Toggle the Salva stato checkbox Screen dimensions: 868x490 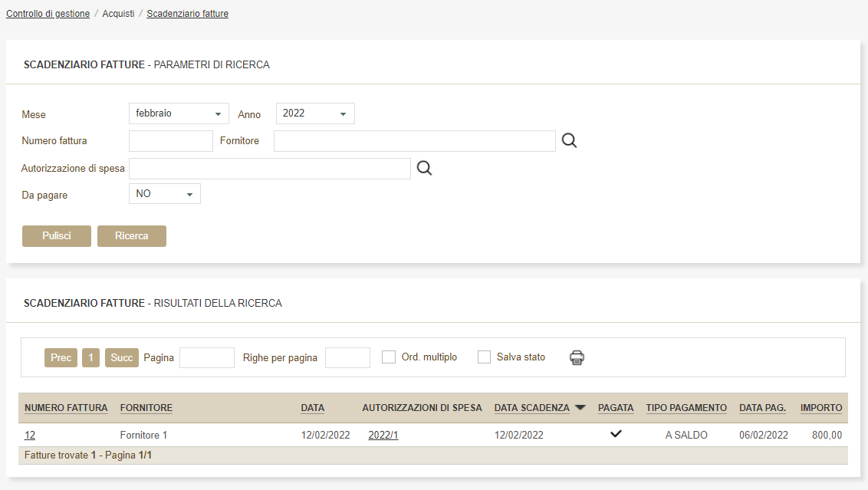(x=484, y=357)
